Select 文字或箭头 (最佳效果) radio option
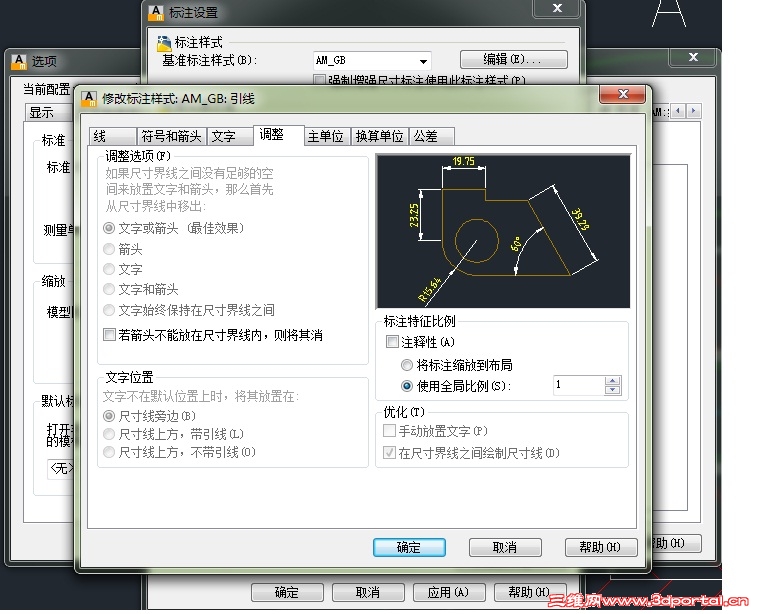 (109, 228)
